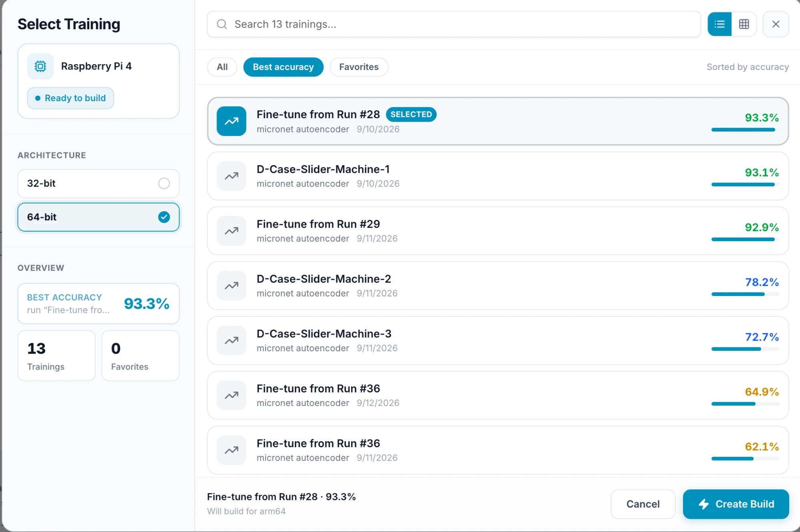Image resolution: width=800 pixels, height=532 pixels.
Task: Click the search magnifier icon
Action: click(x=222, y=24)
